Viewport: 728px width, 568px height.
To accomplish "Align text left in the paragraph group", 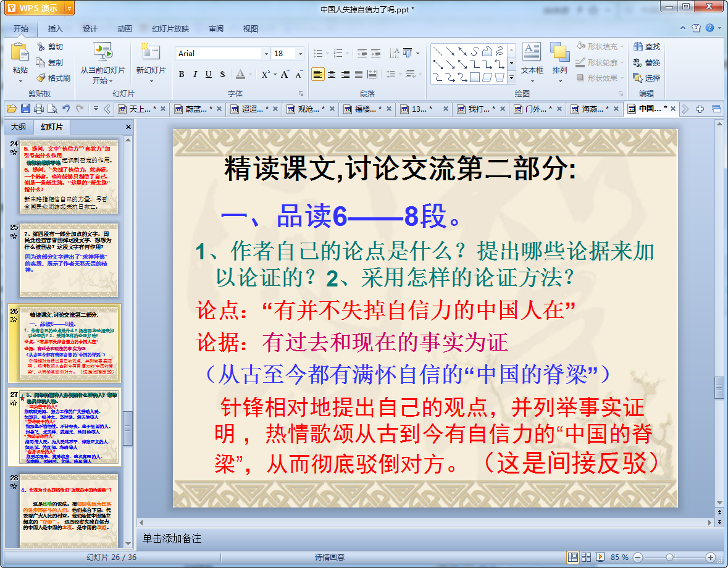I will (317, 74).
